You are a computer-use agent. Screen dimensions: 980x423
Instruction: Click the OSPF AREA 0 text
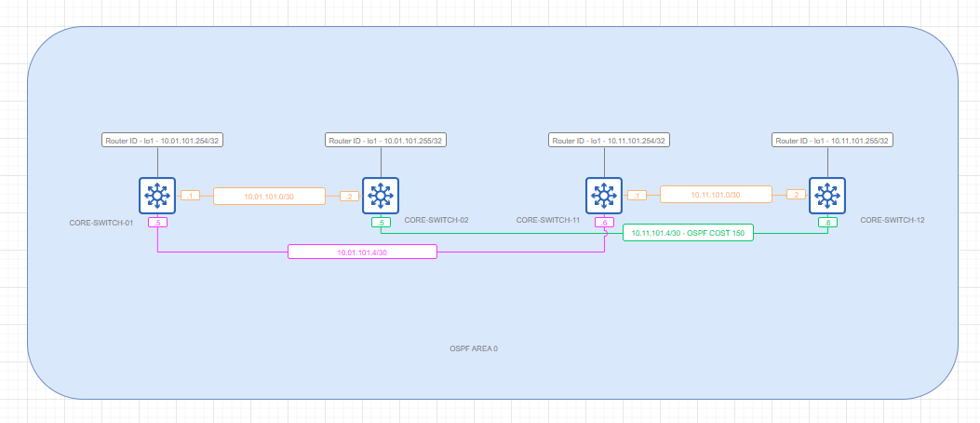(474, 348)
